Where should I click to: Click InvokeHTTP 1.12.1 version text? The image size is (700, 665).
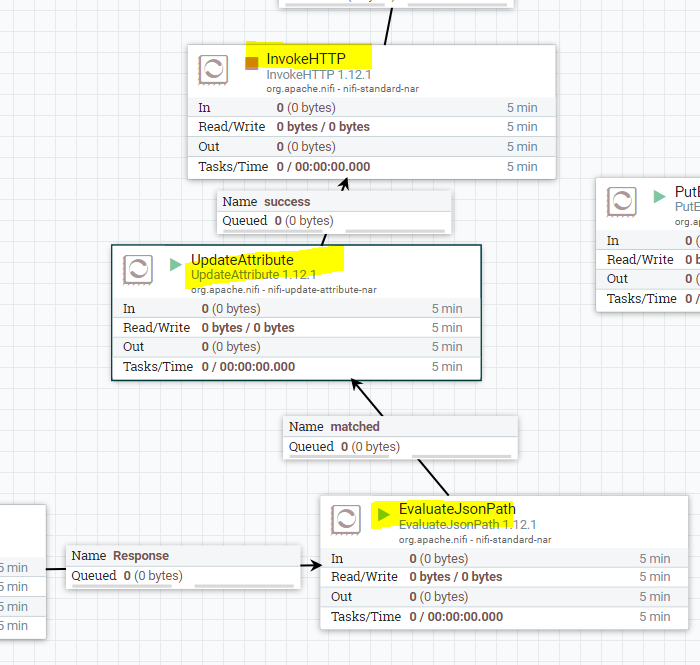(319, 75)
